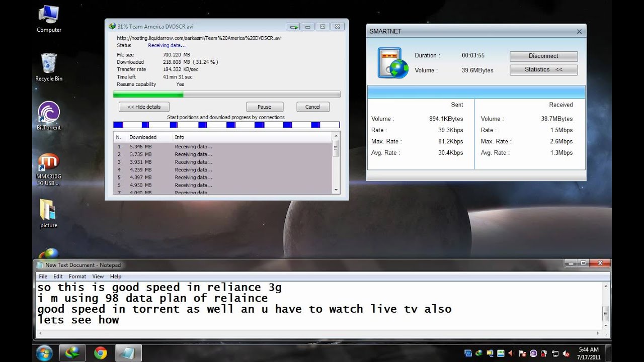Click the IDM globe icon in download title bar

point(112,26)
